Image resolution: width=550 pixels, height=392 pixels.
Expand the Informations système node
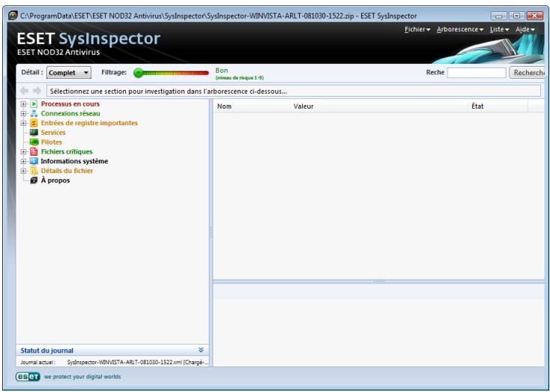point(23,161)
